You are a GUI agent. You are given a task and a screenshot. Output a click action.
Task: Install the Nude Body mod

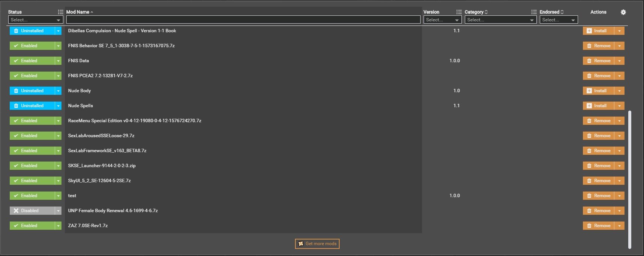[598, 91]
